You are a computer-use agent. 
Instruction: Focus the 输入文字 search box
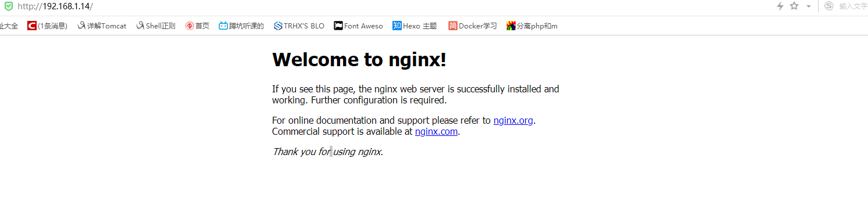coord(853,6)
